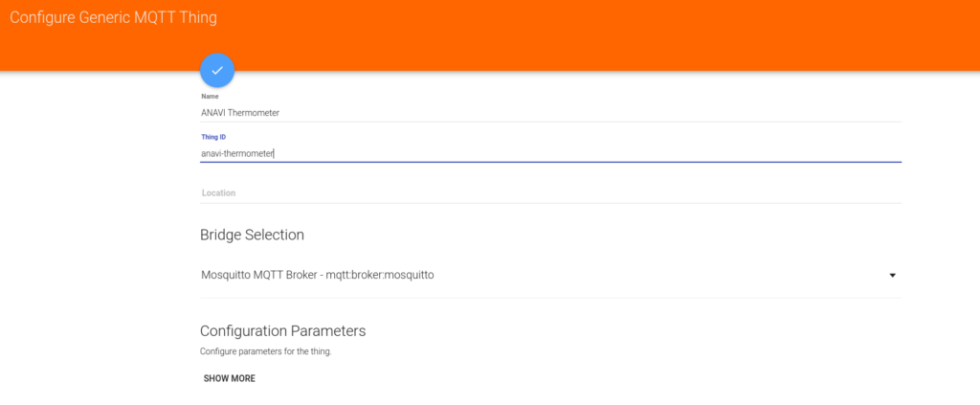Focus the Name field containing ANAVI Thermometer
Screen dimensions: 980x405
click(550, 113)
